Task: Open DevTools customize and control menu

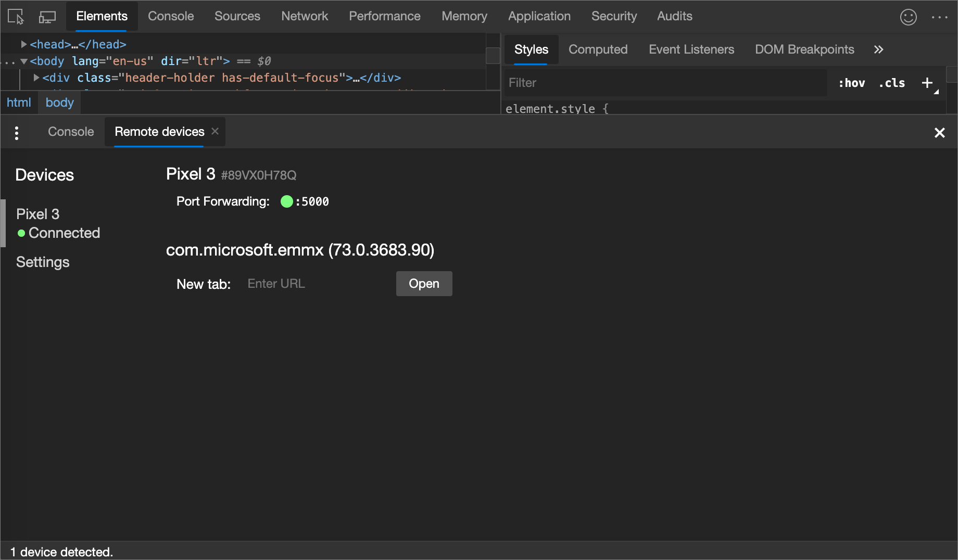Action: click(x=940, y=17)
